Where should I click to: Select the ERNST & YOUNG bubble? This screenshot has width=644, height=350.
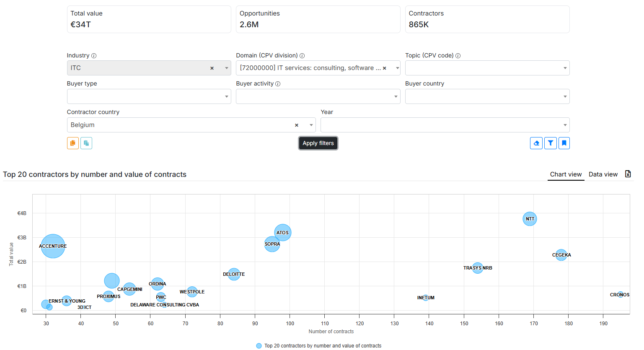(x=67, y=301)
